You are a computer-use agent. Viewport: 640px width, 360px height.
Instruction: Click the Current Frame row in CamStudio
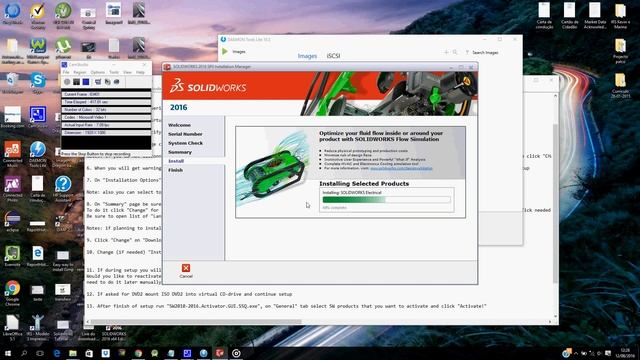[106, 94]
